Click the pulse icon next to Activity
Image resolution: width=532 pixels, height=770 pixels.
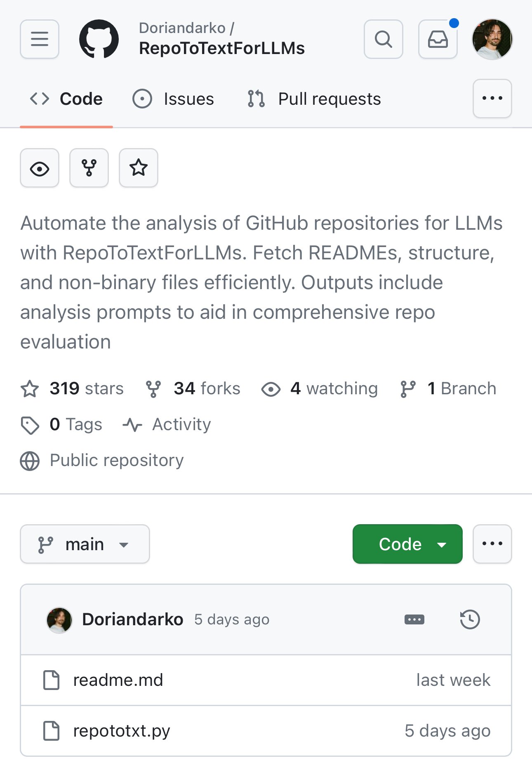[132, 425]
